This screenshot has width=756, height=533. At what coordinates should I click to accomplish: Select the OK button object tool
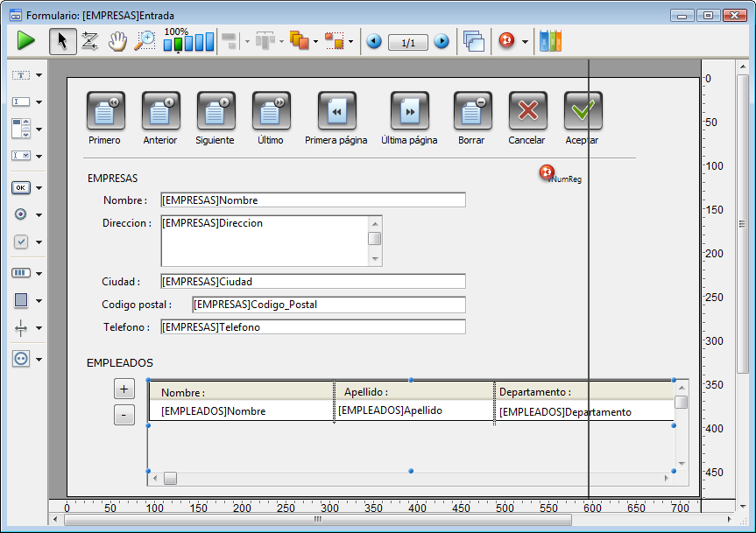click(x=21, y=187)
